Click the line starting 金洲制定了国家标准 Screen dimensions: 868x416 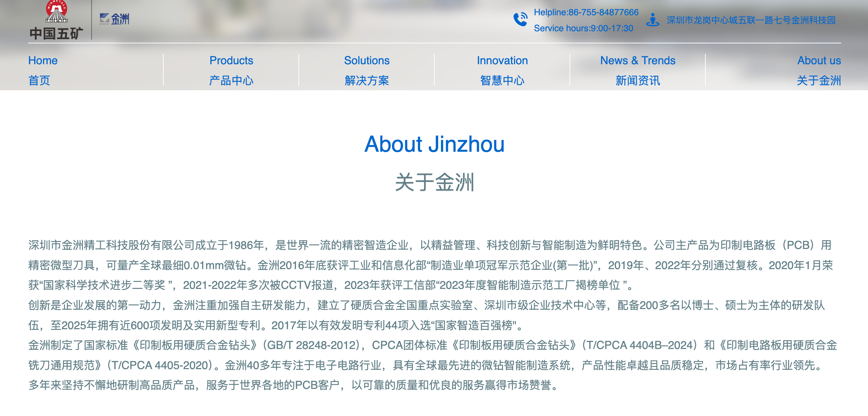coord(433,345)
